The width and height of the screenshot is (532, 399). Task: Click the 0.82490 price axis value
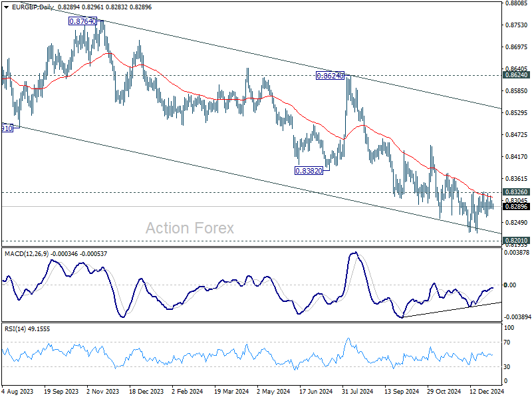(517, 223)
